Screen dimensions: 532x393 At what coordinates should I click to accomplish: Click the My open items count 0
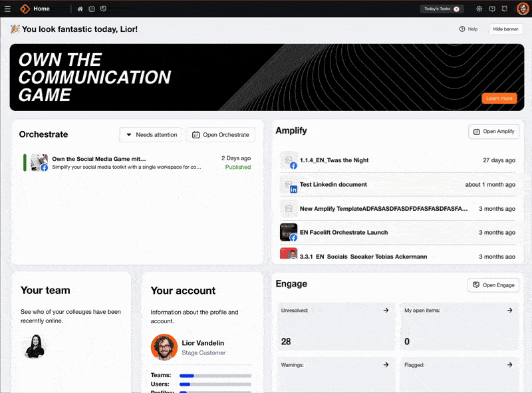point(407,341)
